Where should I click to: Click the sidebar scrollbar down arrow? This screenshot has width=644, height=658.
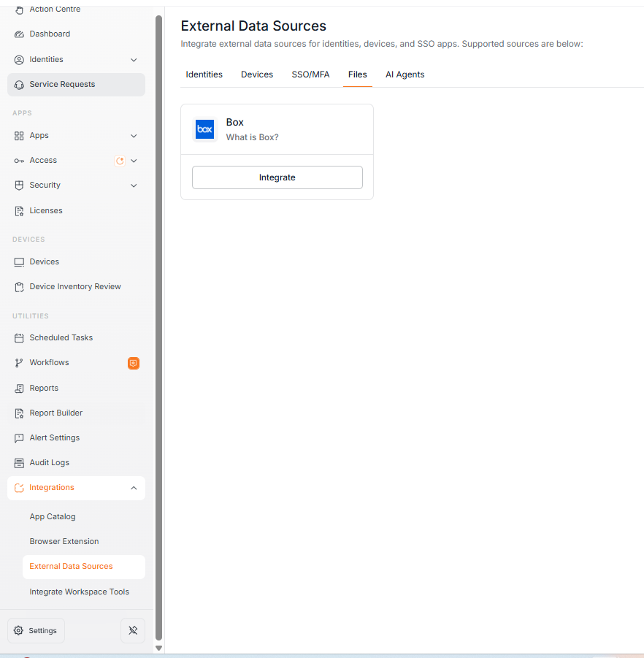click(x=158, y=648)
